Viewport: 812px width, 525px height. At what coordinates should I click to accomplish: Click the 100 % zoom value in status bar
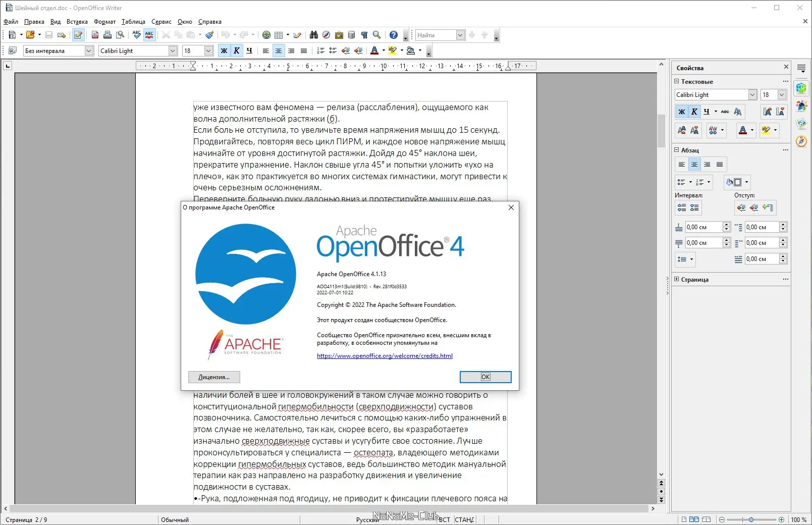[798, 519]
